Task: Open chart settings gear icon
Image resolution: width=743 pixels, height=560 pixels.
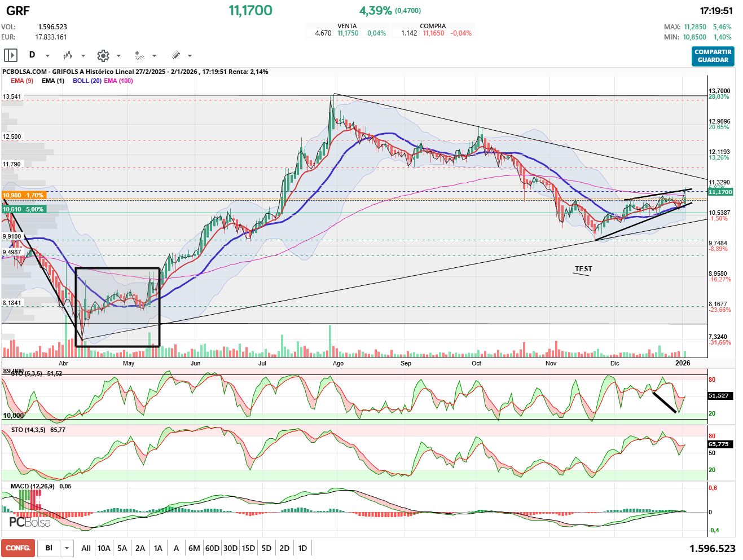Action: pyautogui.click(x=103, y=55)
